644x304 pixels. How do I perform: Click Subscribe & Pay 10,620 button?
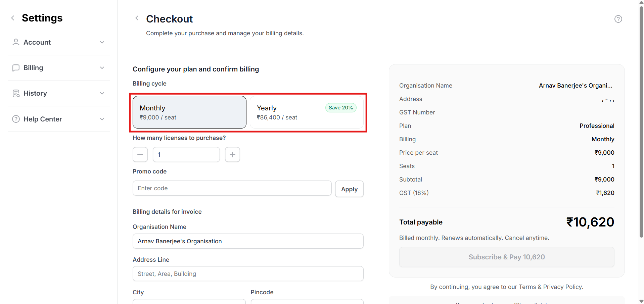[506, 257]
